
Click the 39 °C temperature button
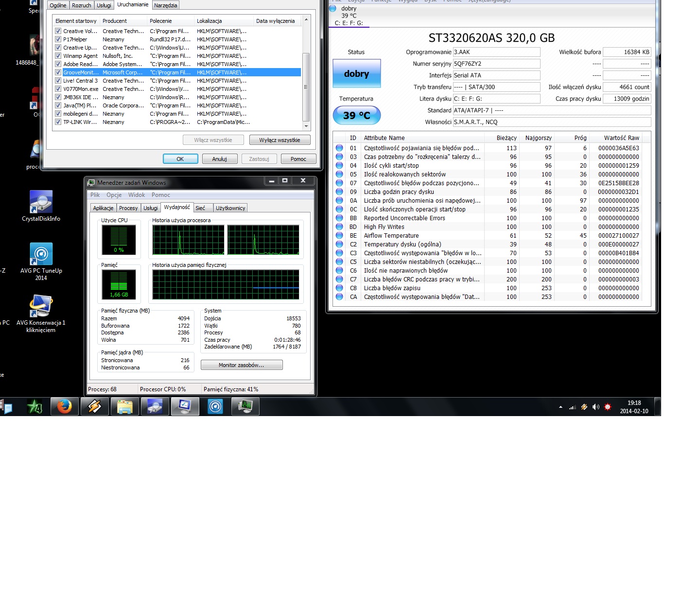click(x=357, y=115)
